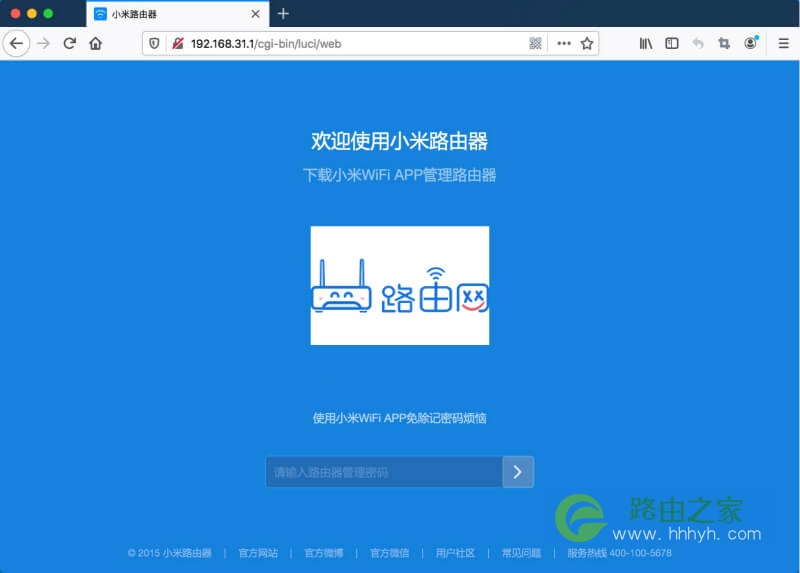
Task: Open the QR code icon in address bar
Action: (x=535, y=43)
